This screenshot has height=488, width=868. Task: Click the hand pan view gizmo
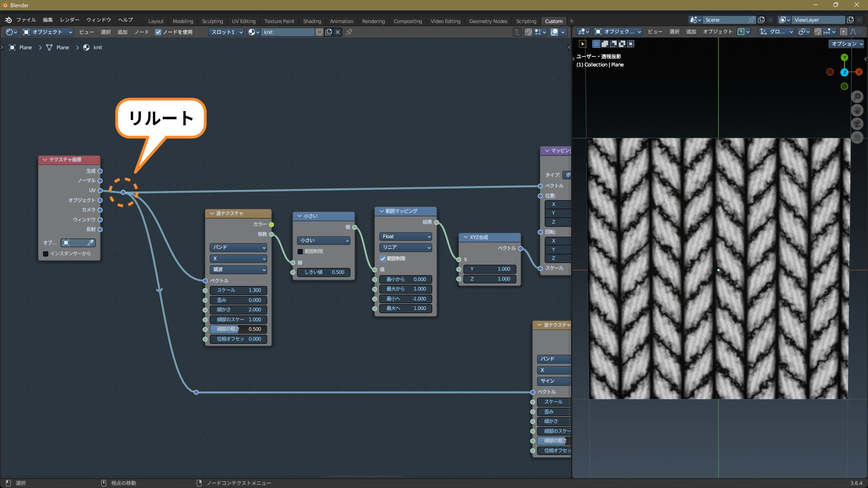pyautogui.click(x=857, y=110)
